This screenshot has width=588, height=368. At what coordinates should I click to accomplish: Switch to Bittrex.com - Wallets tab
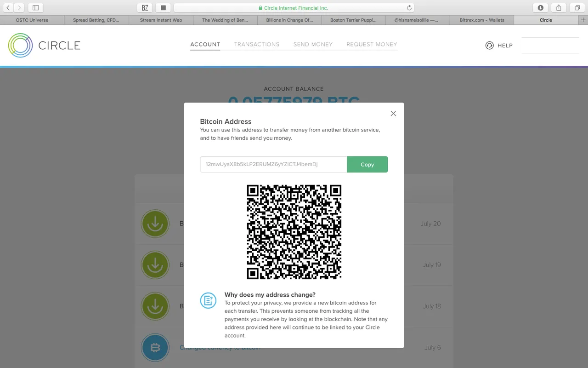click(x=482, y=20)
